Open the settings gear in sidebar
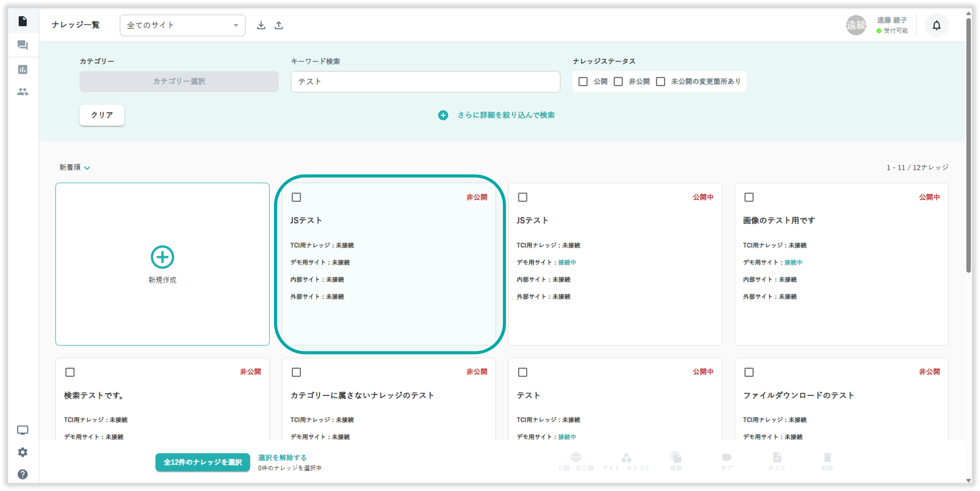The width and height of the screenshot is (980, 491). (23, 452)
